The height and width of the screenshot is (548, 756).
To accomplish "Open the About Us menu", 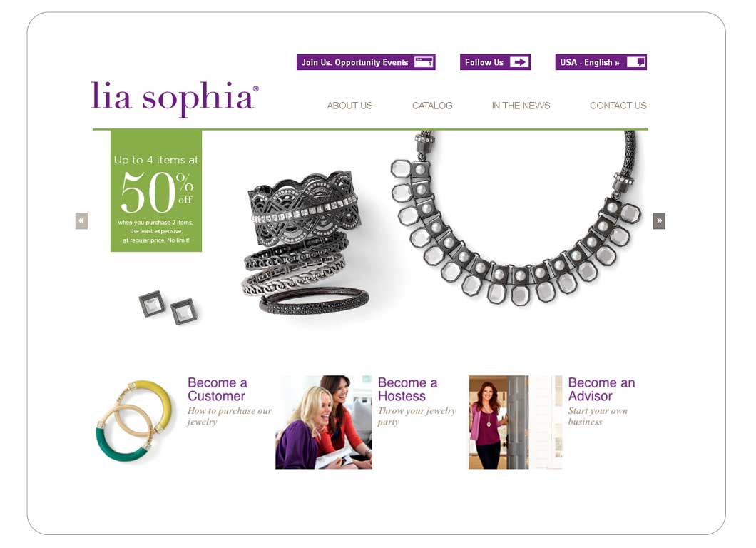I will 349,106.
